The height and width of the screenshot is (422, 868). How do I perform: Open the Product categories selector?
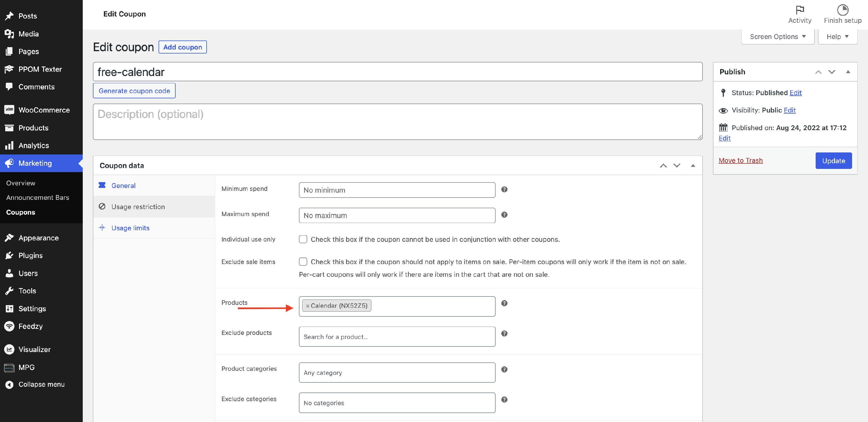click(397, 373)
